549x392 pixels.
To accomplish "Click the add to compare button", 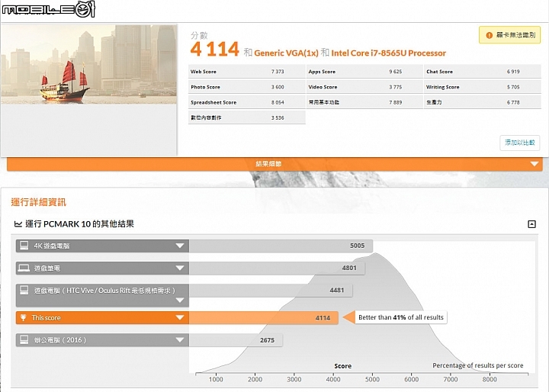I will click(x=519, y=143).
